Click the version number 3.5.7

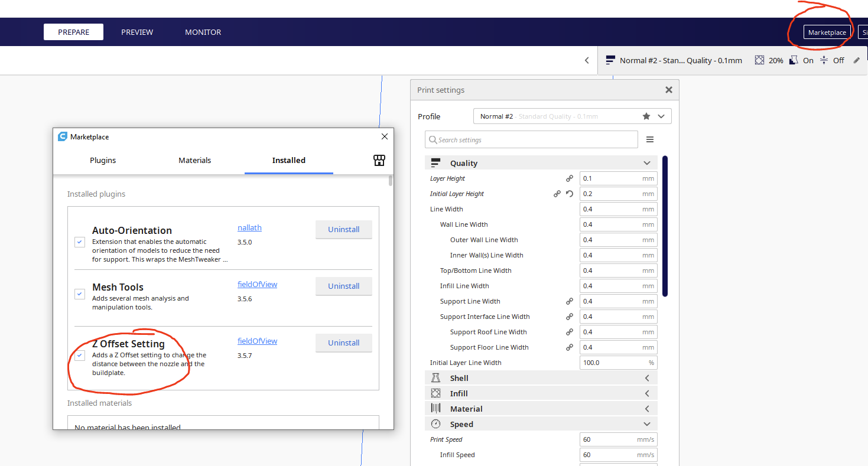[245, 356]
